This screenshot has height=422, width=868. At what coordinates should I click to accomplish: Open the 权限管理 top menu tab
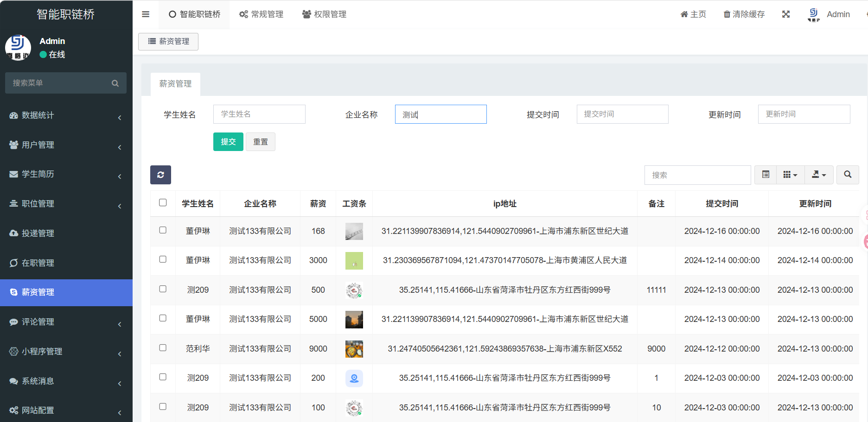pyautogui.click(x=325, y=14)
